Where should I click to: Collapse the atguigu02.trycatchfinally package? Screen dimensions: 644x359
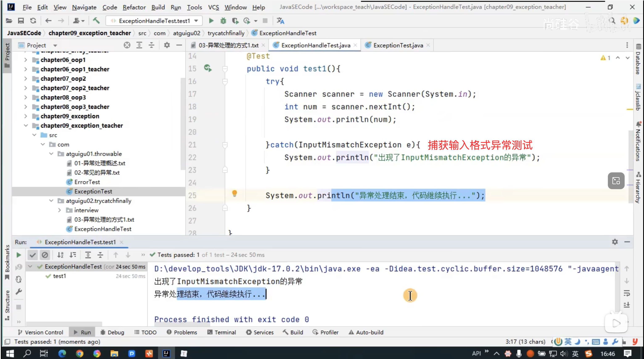click(51, 201)
